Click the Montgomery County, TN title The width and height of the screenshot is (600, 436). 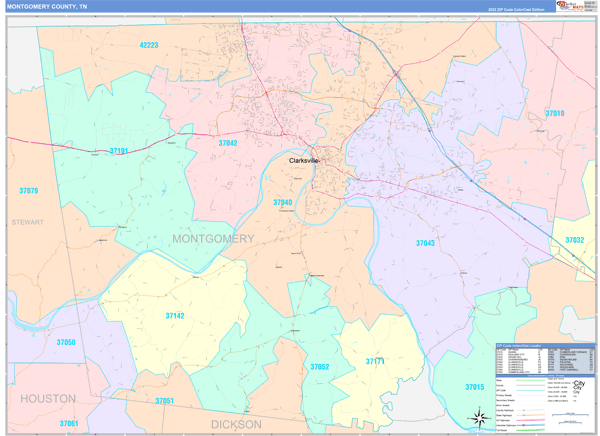47,6
